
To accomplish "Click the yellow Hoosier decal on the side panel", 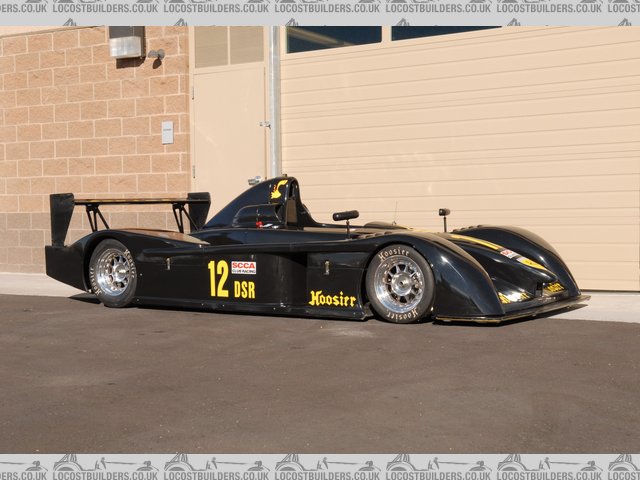I will point(332,299).
